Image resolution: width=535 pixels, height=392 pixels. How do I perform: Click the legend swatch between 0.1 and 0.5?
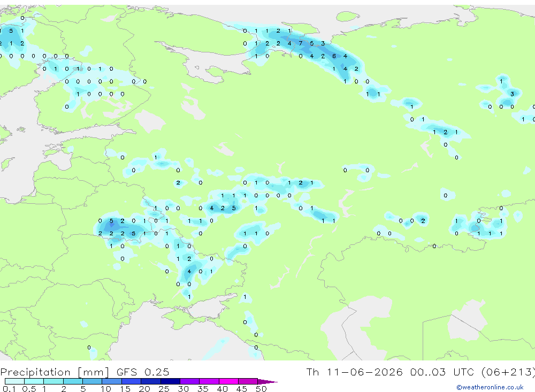tap(14, 381)
